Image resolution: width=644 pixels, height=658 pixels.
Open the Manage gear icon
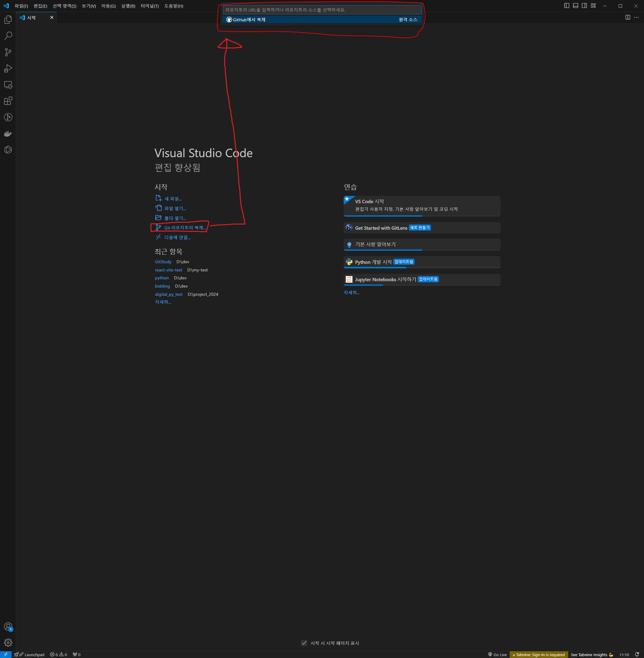click(8, 643)
